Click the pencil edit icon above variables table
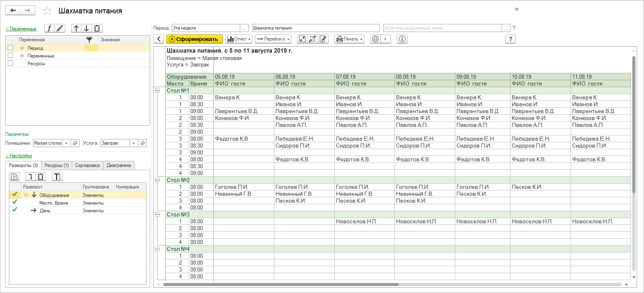Viewport: 644px width, 293px height. coord(60,28)
